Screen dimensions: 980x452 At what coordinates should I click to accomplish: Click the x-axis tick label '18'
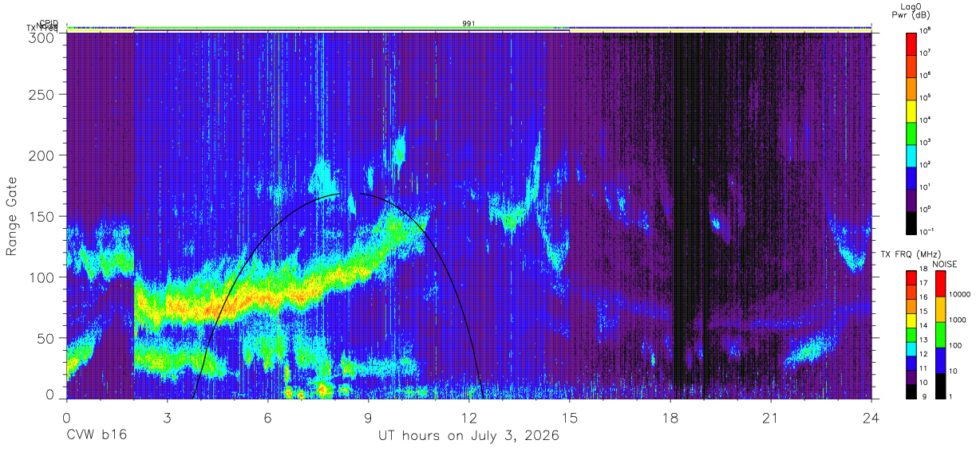[x=670, y=418]
